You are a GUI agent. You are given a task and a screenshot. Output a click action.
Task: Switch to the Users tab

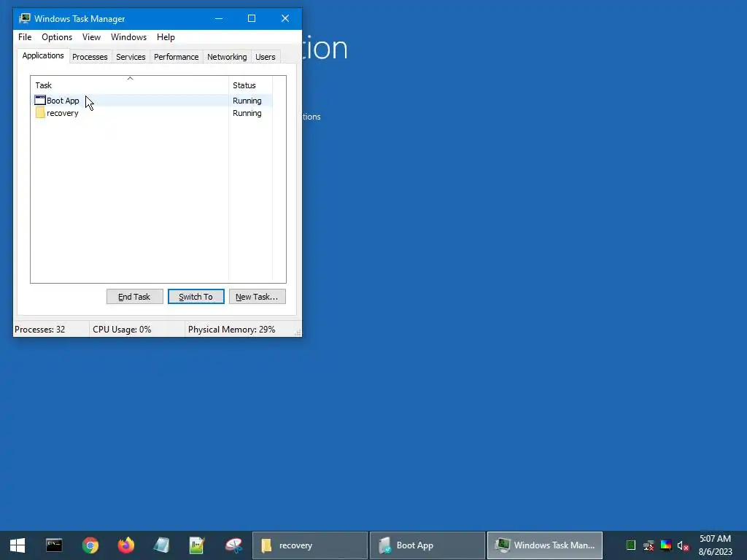(x=266, y=57)
